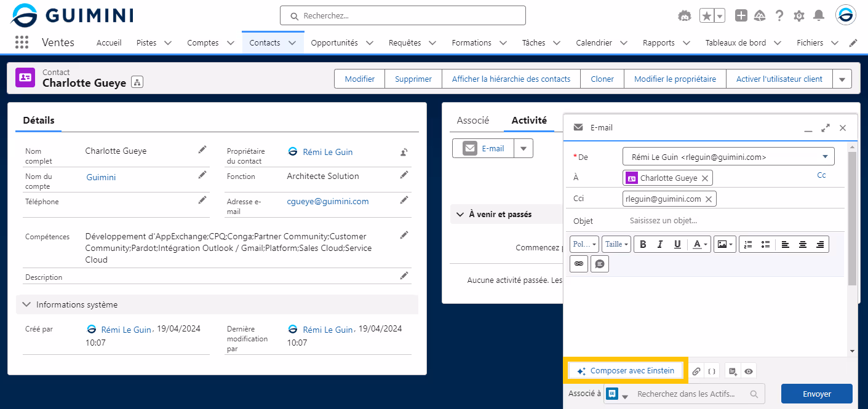Click the Einstein assistant icon in header
The width and height of the screenshot is (868, 409).
click(x=685, y=15)
